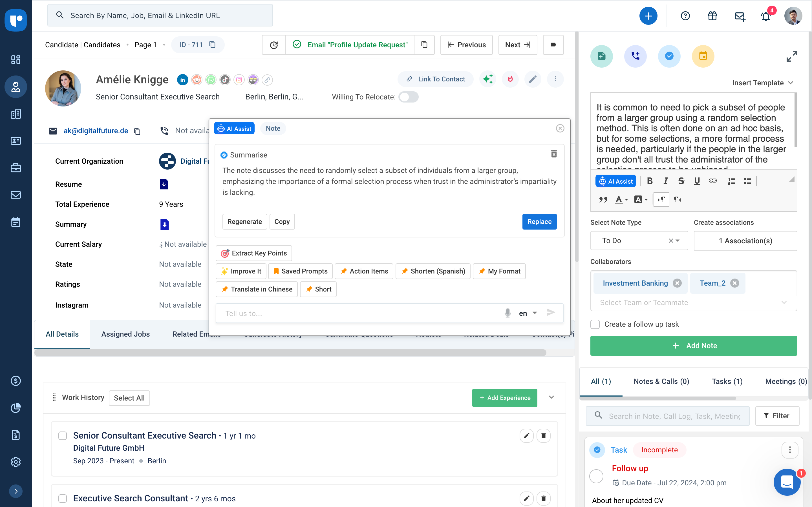Click the Extract Key Points button
This screenshot has height=507, width=812.
pyautogui.click(x=254, y=253)
